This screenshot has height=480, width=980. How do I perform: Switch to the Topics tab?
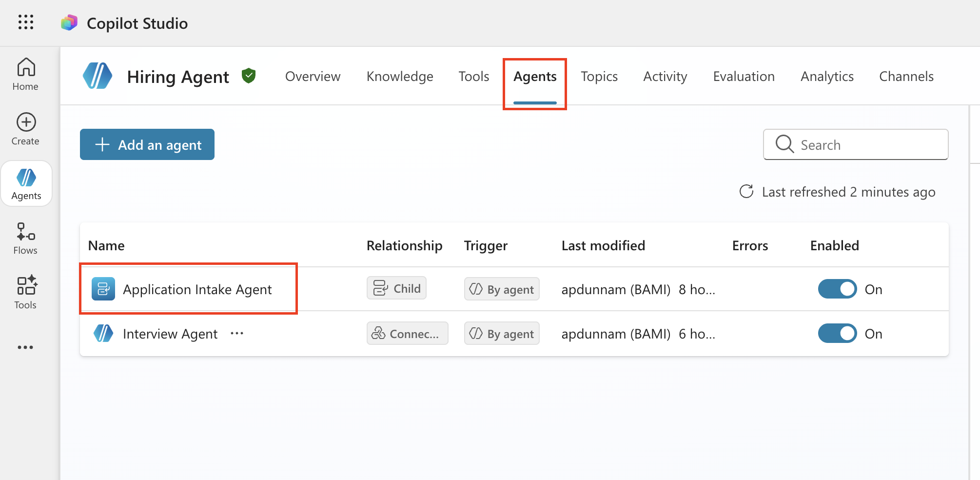[599, 77]
